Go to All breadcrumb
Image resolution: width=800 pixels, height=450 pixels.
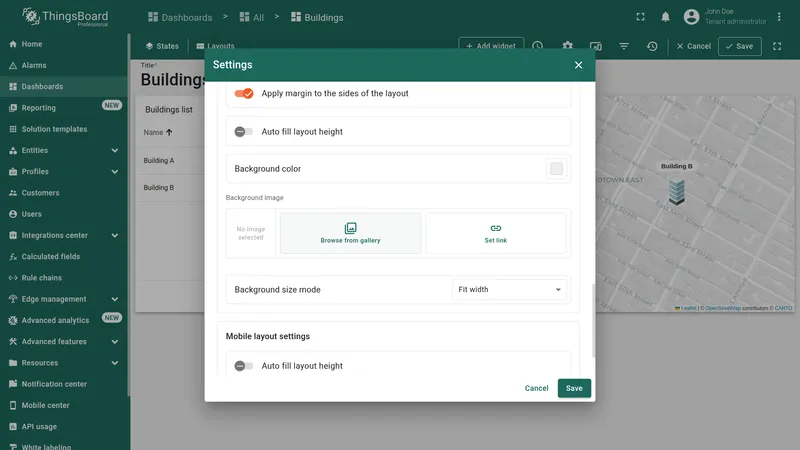point(252,17)
